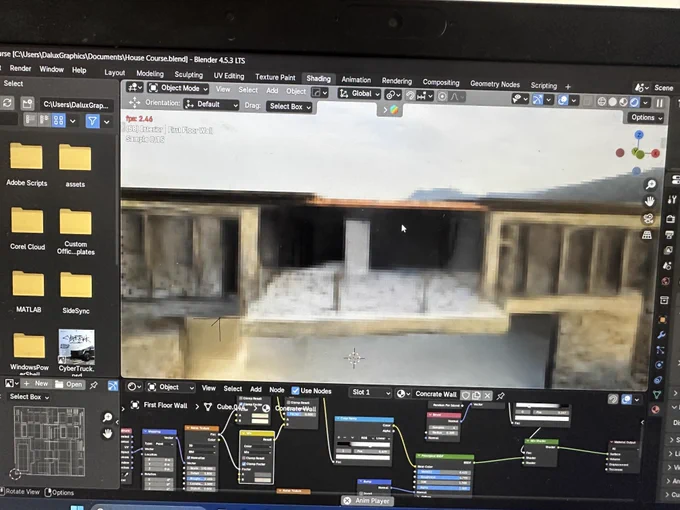Viewport: 680px width, 510px height.
Task: Open the Select Box dropdown in image editor
Action: [x=29, y=397]
